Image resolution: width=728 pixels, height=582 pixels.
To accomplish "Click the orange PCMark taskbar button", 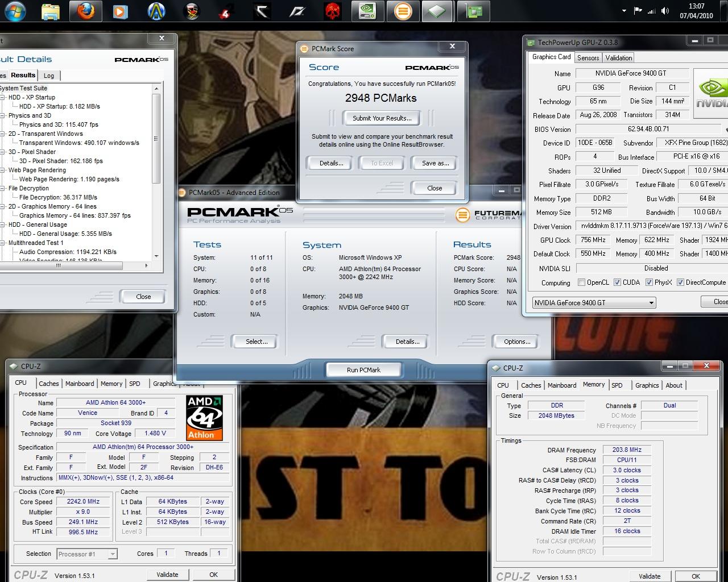I will (403, 11).
